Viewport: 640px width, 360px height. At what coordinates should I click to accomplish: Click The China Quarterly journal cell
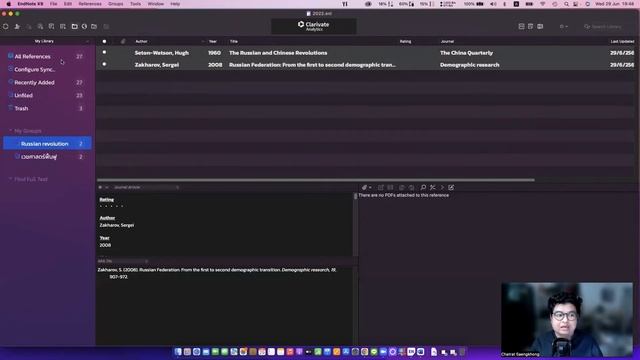[x=466, y=53]
